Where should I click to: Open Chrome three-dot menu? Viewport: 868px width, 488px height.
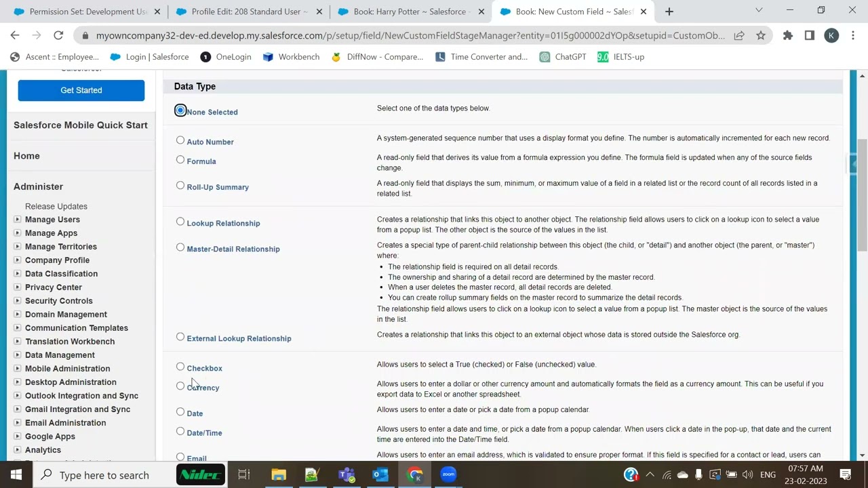click(x=852, y=35)
